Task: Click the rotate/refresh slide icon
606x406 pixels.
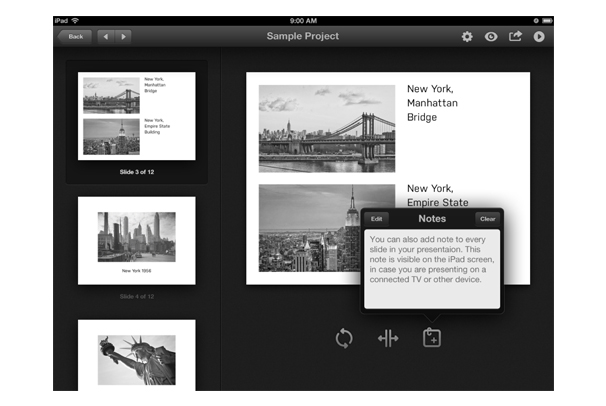Action: coord(344,338)
